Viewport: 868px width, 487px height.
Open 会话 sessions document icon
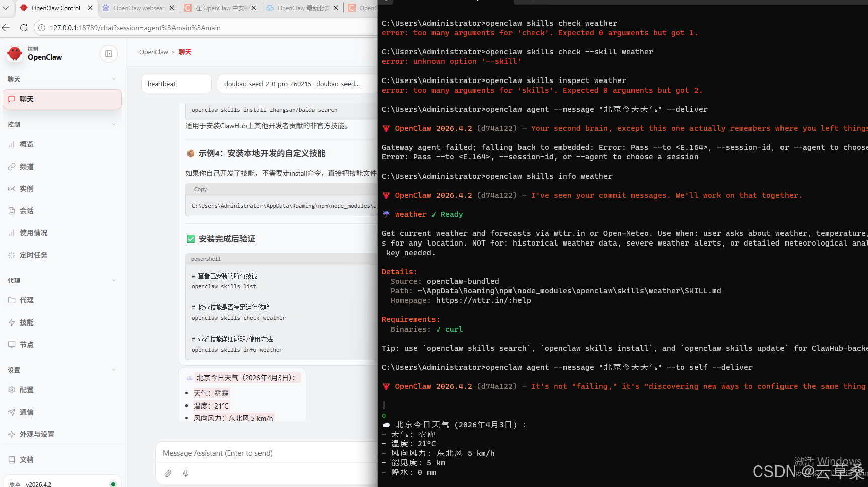pos(12,211)
